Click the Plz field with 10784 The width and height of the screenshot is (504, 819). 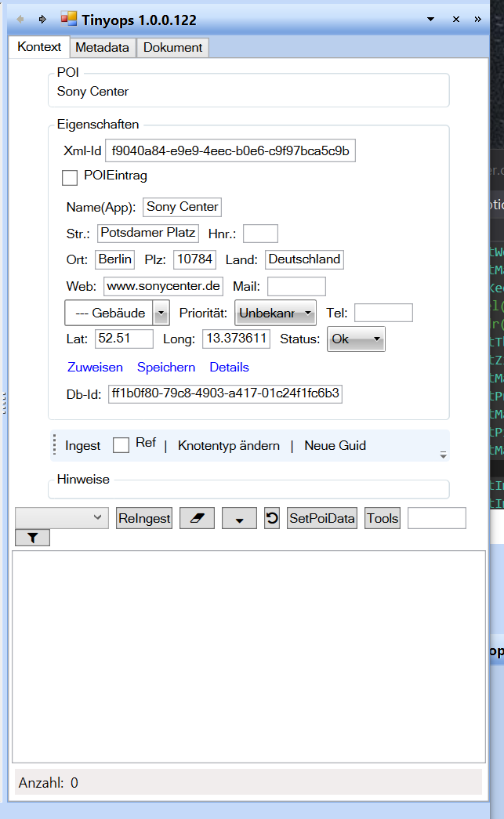point(195,259)
